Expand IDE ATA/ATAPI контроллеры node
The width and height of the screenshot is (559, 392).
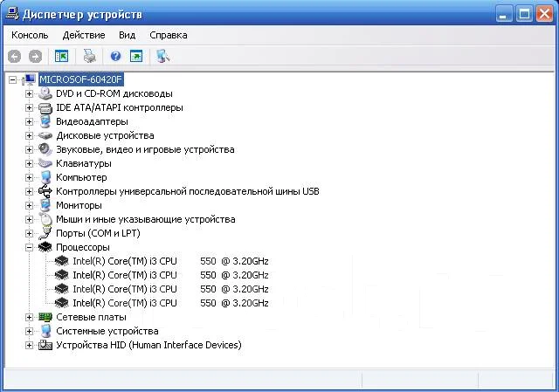point(29,107)
